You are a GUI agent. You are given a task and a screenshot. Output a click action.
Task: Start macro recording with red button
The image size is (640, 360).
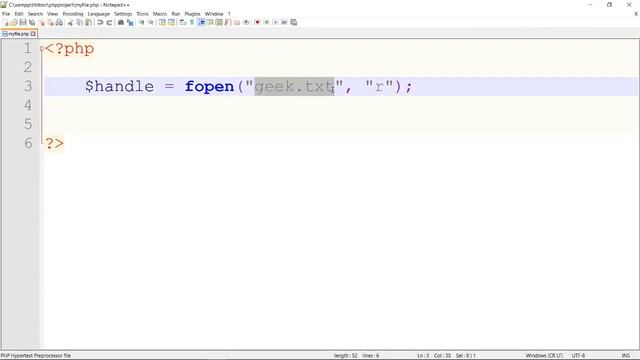(x=258, y=22)
